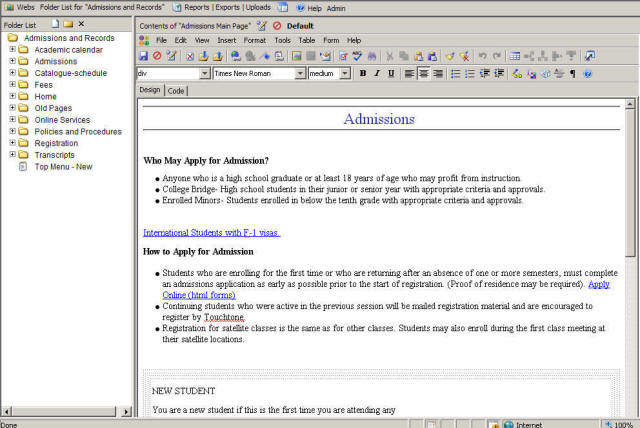Expand the Academic calendar folder
Image resolution: width=640 pixels, height=428 pixels.
coord(13,49)
